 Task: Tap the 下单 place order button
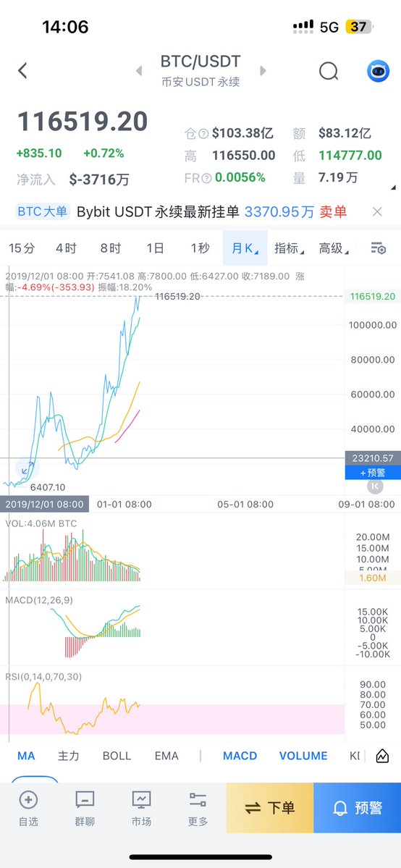(x=270, y=808)
